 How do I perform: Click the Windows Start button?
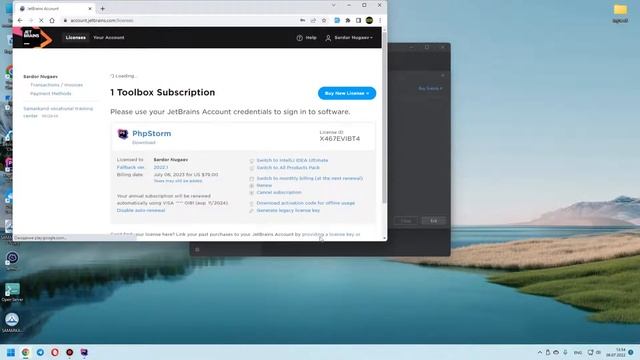point(11,352)
